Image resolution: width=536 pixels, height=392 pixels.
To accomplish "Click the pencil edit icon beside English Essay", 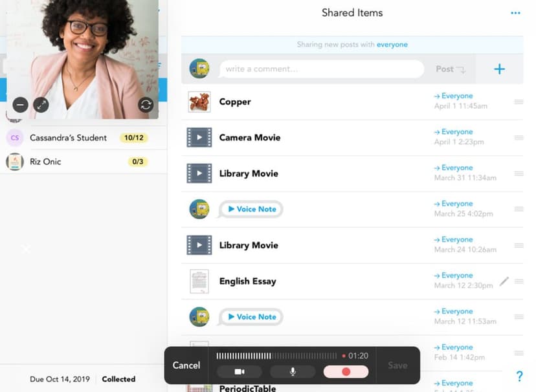I will [x=504, y=281].
